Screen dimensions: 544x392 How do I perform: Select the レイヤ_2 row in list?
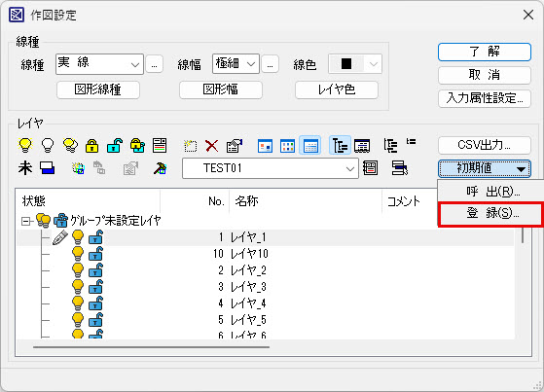click(x=265, y=270)
